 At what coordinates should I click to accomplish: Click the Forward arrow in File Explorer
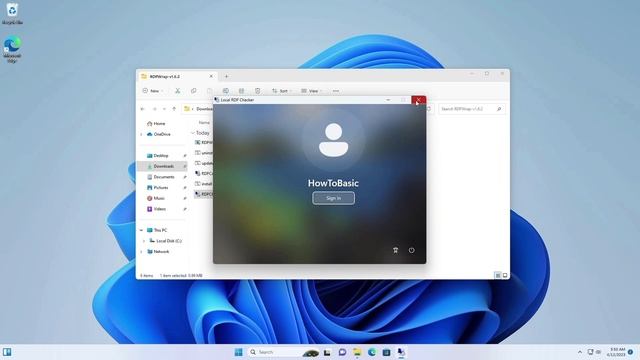[154, 109]
